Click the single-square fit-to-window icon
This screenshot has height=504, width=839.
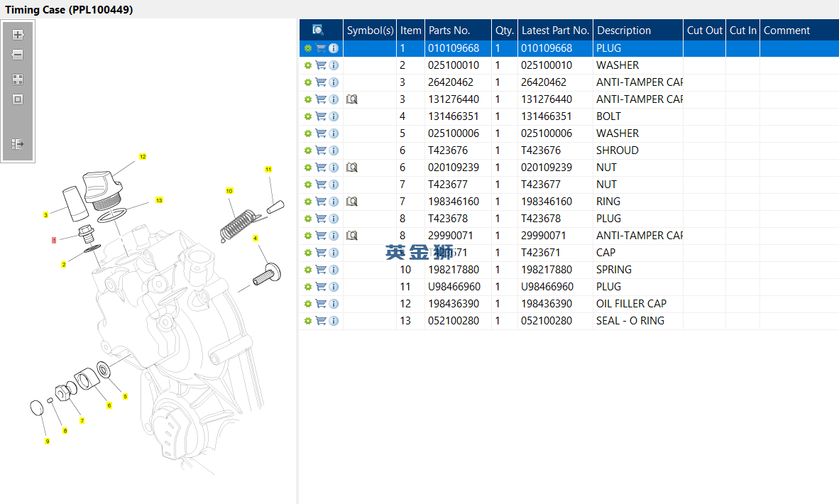[18, 99]
